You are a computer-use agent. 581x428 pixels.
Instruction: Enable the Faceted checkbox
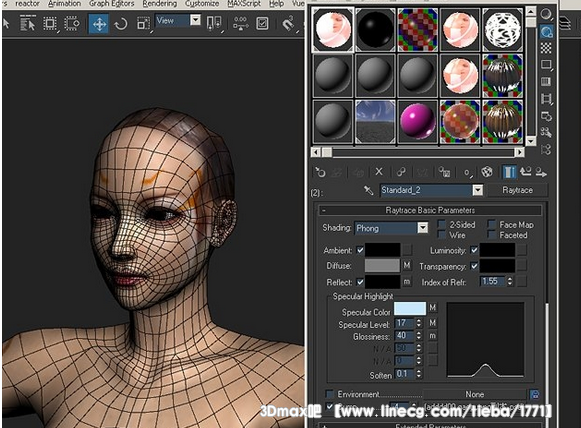[491, 235]
